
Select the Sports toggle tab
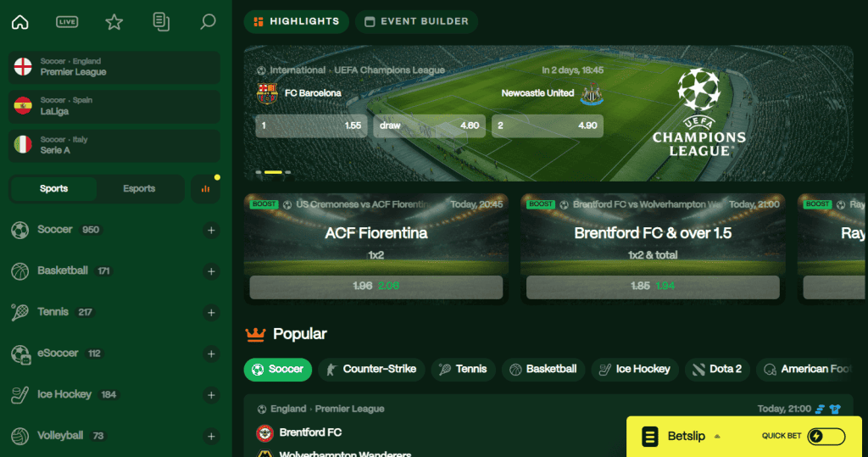coord(53,189)
